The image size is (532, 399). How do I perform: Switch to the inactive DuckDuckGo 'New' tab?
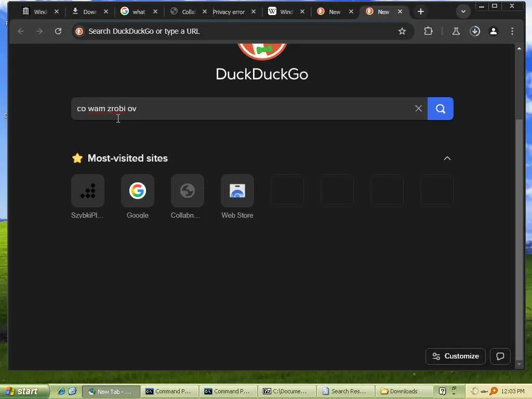(x=330, y=11)
